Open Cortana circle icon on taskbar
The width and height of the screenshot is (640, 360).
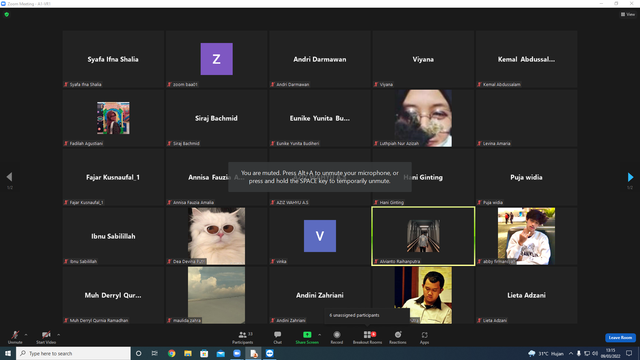pyautogui.click(x=139, y=353)
